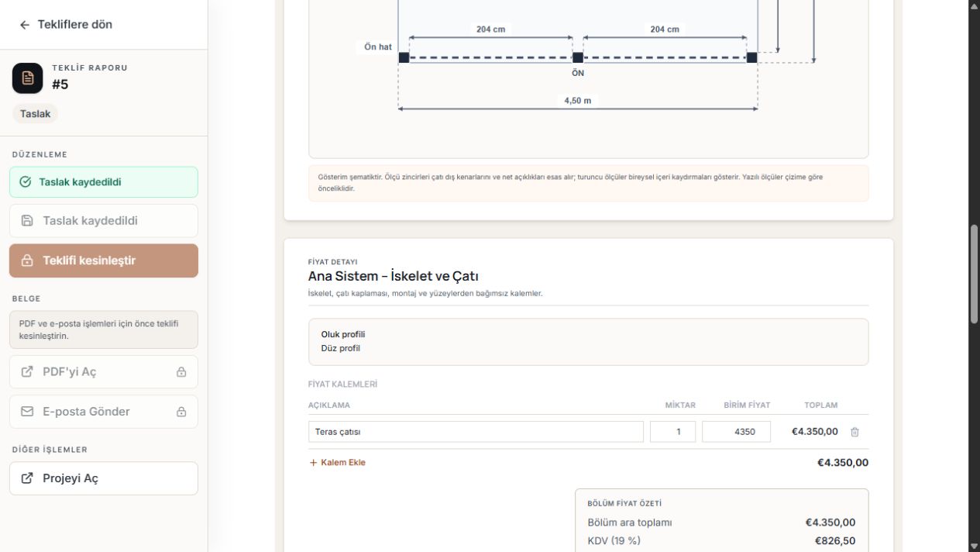This screenshot has height=552, width=980.
Task: Click the Ön hat label in the drawing
Action: tap(378, 47)
